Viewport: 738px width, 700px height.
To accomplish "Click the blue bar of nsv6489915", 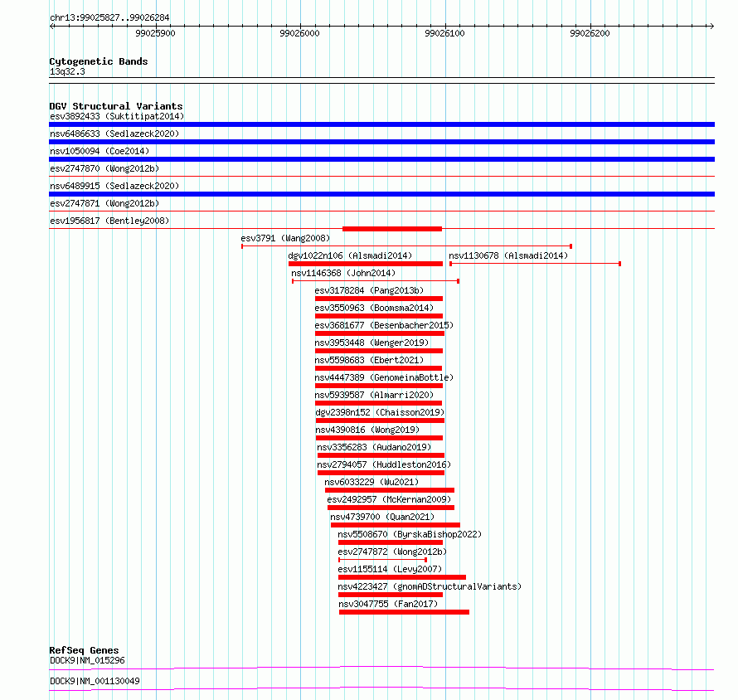I will coord(381,194).
